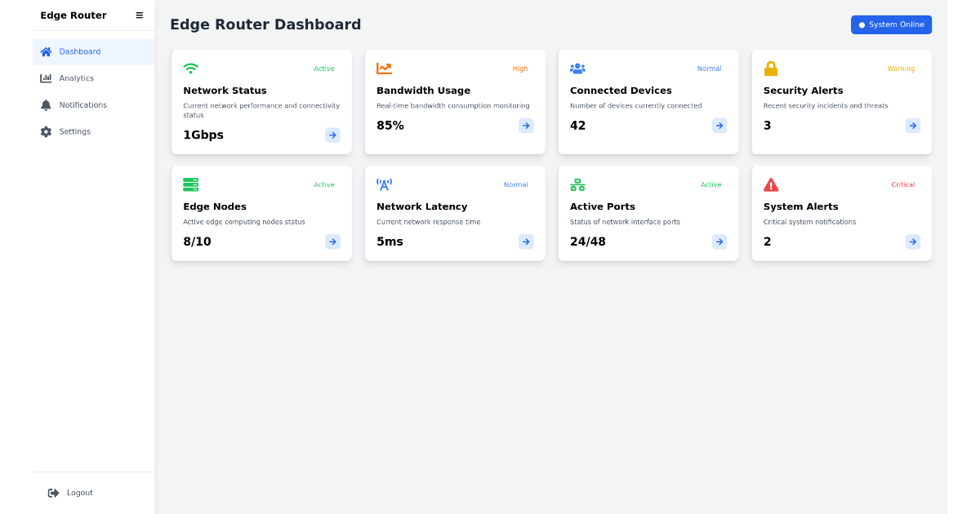Click the bandwidth chart icon
980x514 pixels.
pyautogui.click(x=384, y=69)
